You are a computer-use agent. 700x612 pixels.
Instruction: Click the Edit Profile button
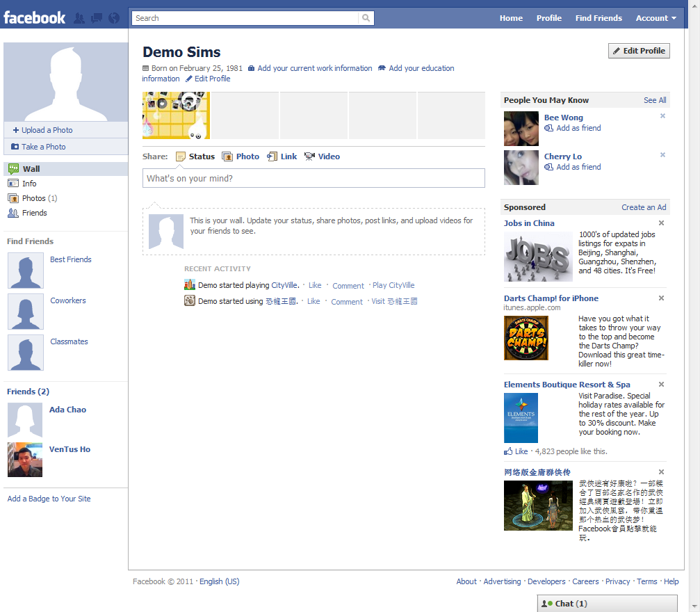(x=639, y=51)
